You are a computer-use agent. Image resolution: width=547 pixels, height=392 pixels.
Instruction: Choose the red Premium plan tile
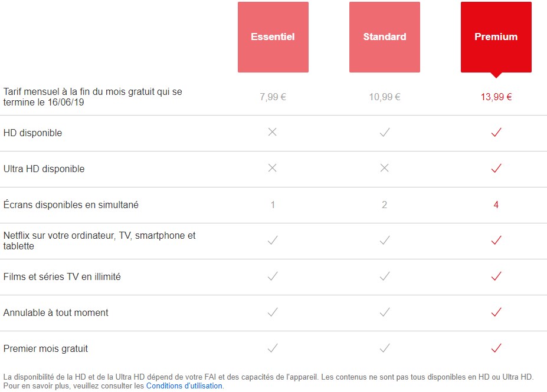click(496, 37)
